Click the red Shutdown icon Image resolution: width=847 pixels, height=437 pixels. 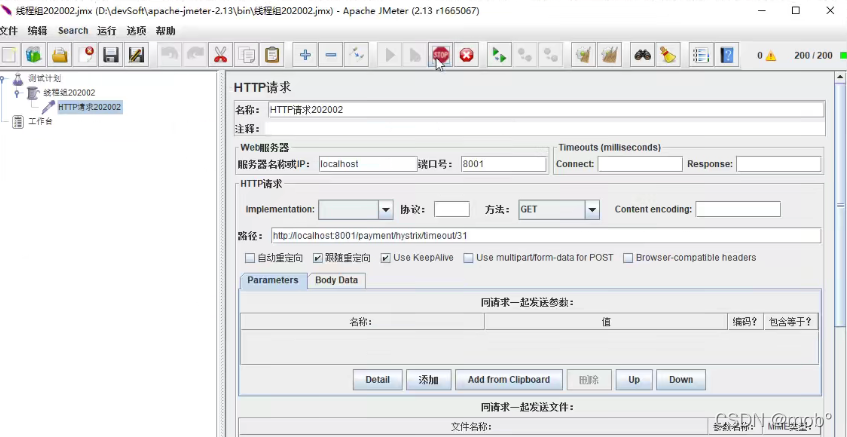(466, 55)
